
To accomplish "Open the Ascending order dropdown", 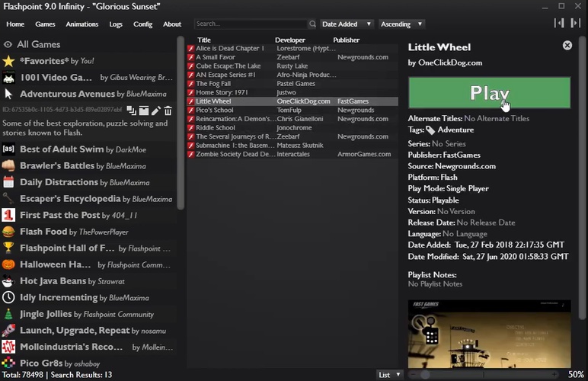I will (401, 24).
